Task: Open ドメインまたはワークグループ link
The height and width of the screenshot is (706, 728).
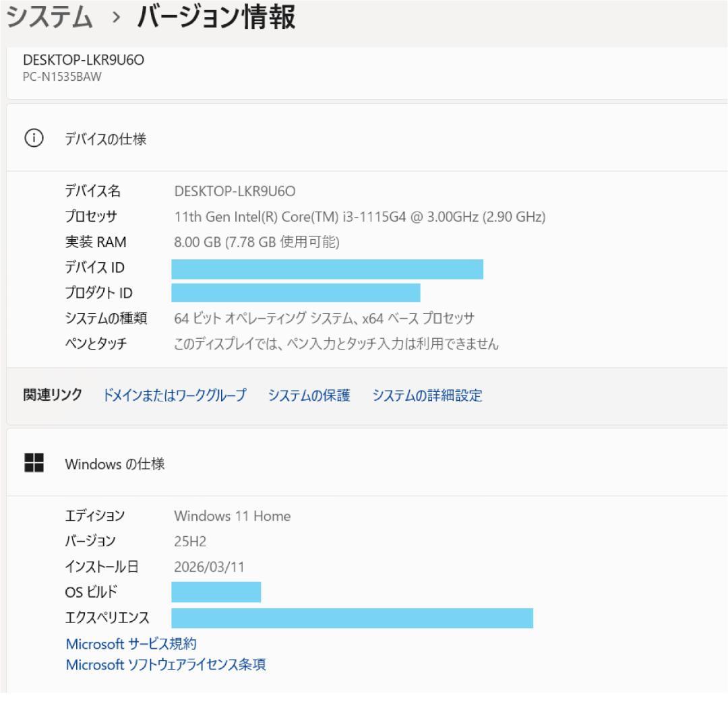Action: (x=175, y=395)
